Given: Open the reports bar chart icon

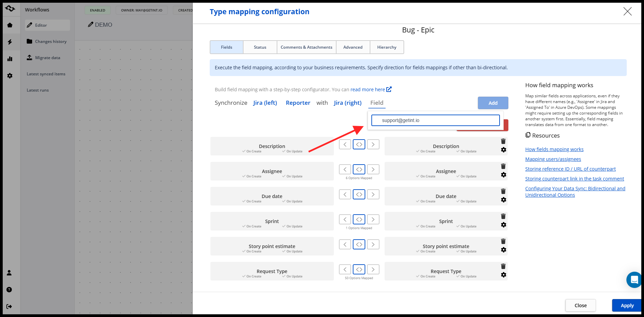Looking at the screenshot, I should pyautogui.click(x=10, y=59).
